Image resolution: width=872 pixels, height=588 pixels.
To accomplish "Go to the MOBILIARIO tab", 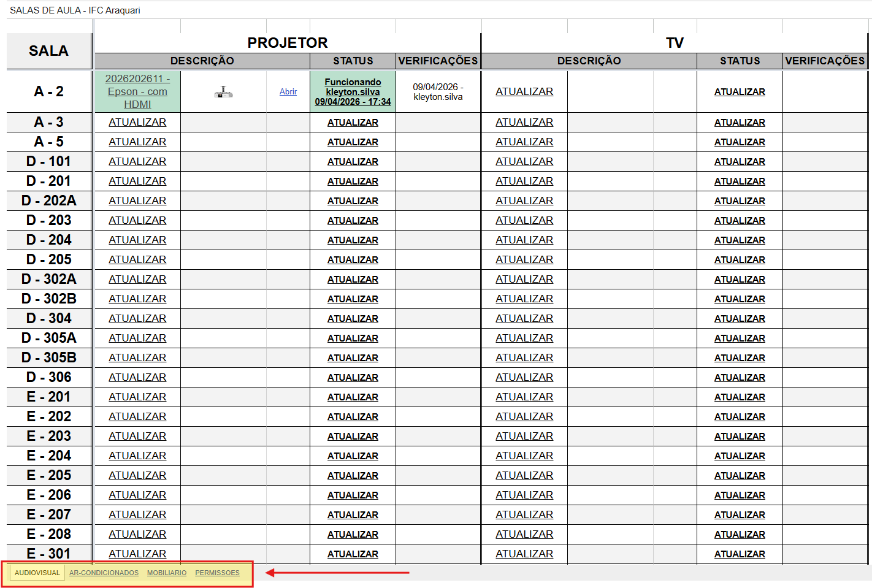I will click(x=167, y=573).
